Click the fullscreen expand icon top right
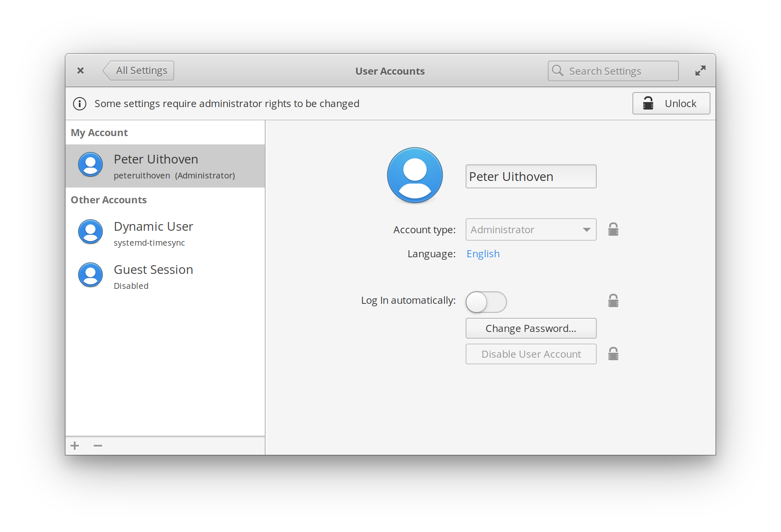Viewport: 781px width, 532px height. pos(700,71)
